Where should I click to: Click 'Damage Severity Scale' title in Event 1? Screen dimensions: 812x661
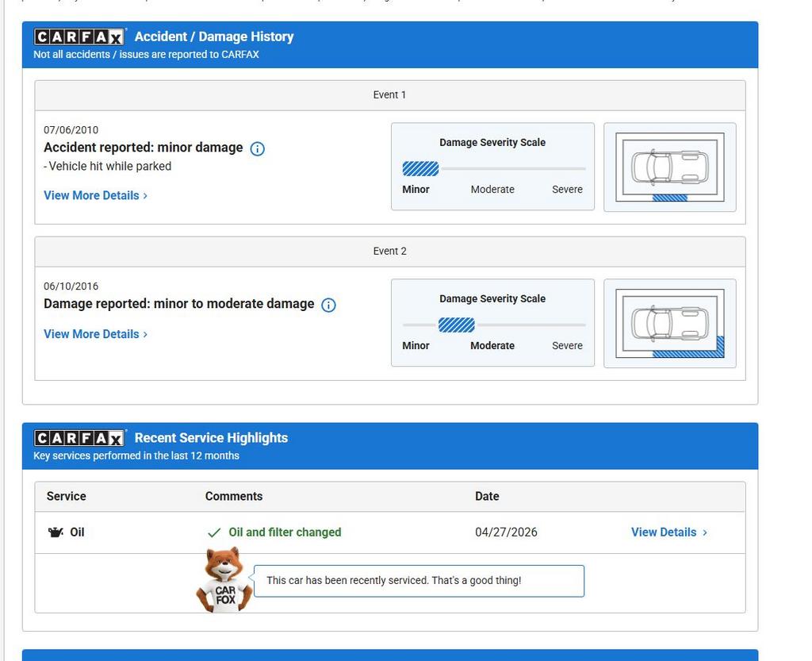[x=492, y=143]
